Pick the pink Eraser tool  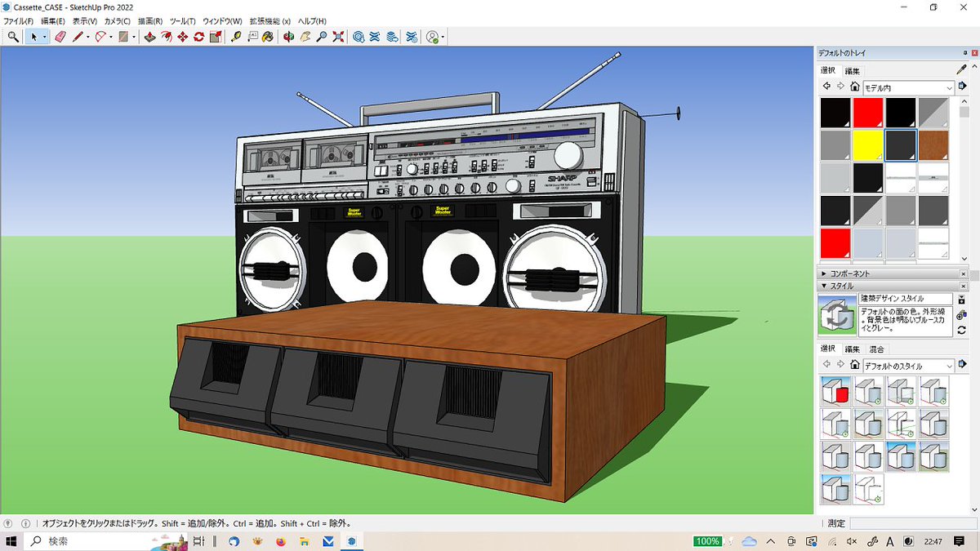[60, 37]
